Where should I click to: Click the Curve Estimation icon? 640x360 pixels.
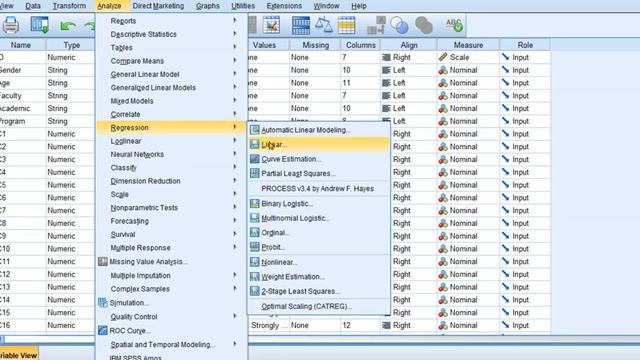(x=255, y=159)
